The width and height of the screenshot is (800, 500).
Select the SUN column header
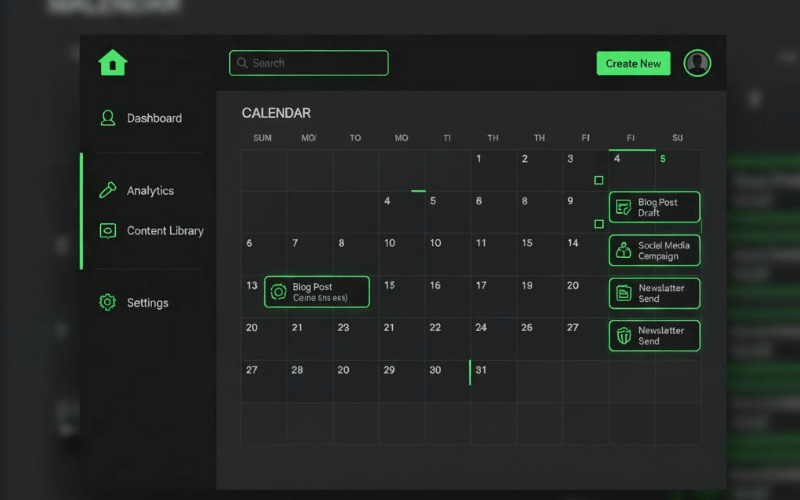262,138
